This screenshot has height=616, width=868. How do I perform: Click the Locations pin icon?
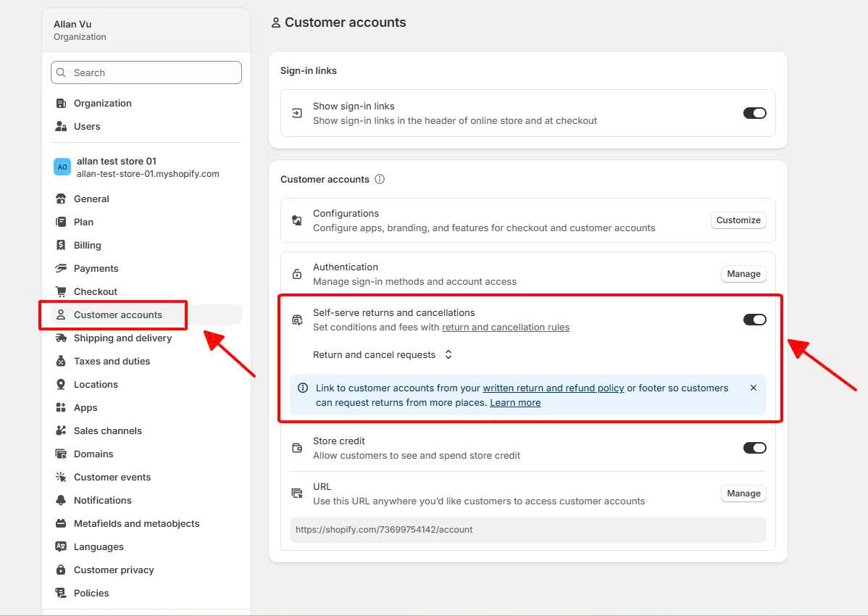point(61,385)
